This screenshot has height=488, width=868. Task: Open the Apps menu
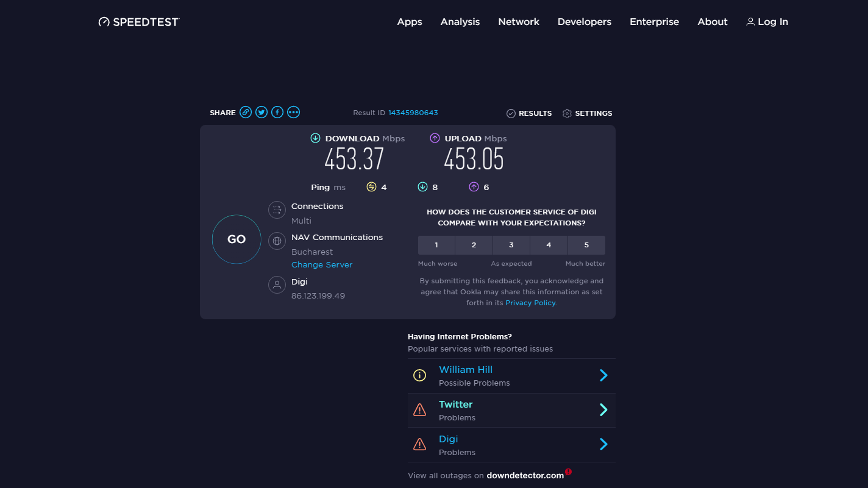[x=410, y=22]
